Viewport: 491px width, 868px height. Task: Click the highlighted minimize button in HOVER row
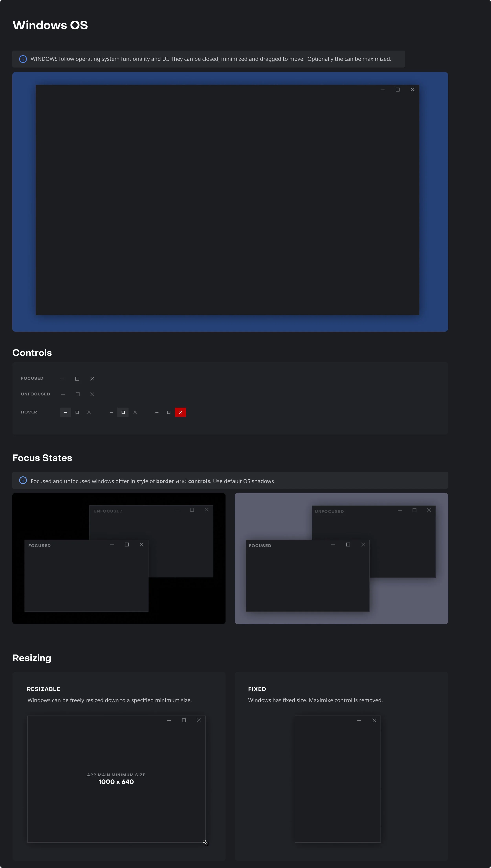point(65,412)
